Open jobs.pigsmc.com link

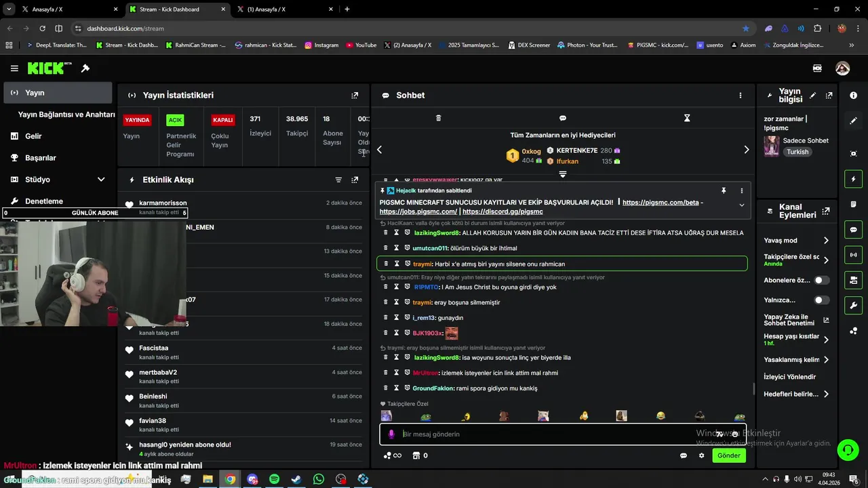tap(418, 211)
